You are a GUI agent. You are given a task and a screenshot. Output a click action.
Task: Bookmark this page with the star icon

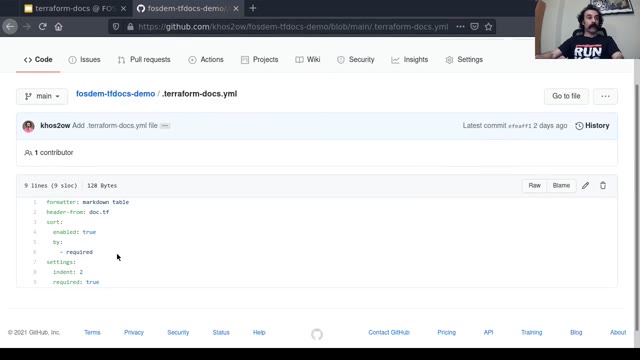point(489,27)
